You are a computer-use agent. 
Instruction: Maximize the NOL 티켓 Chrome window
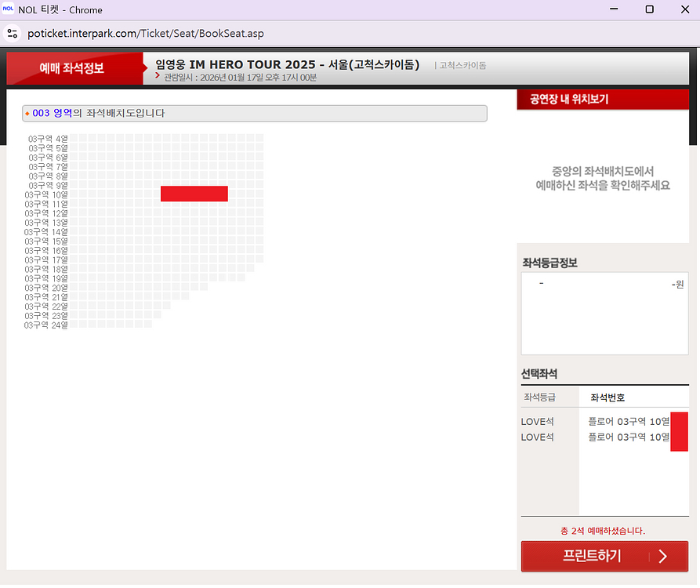tap(649, 10)
